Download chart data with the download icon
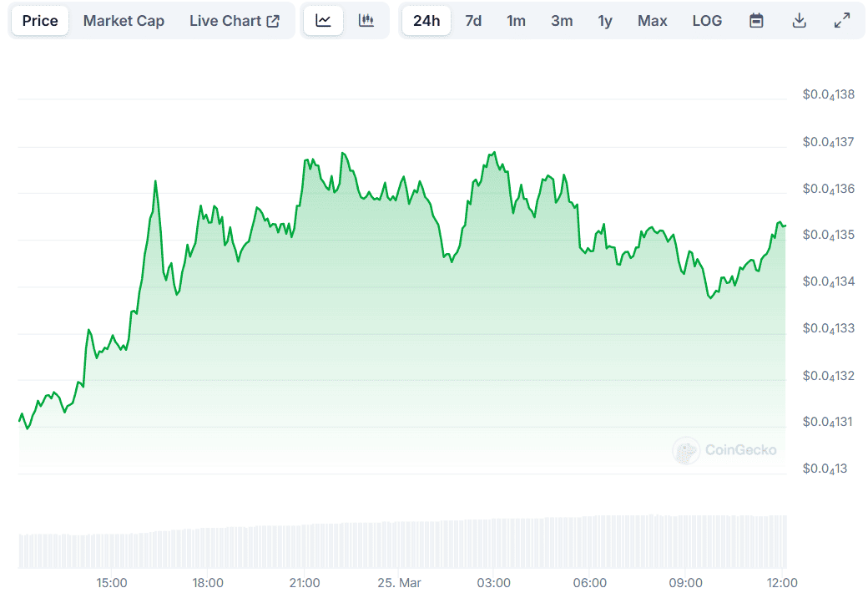868x598 pixels. (x=799, y=21)
